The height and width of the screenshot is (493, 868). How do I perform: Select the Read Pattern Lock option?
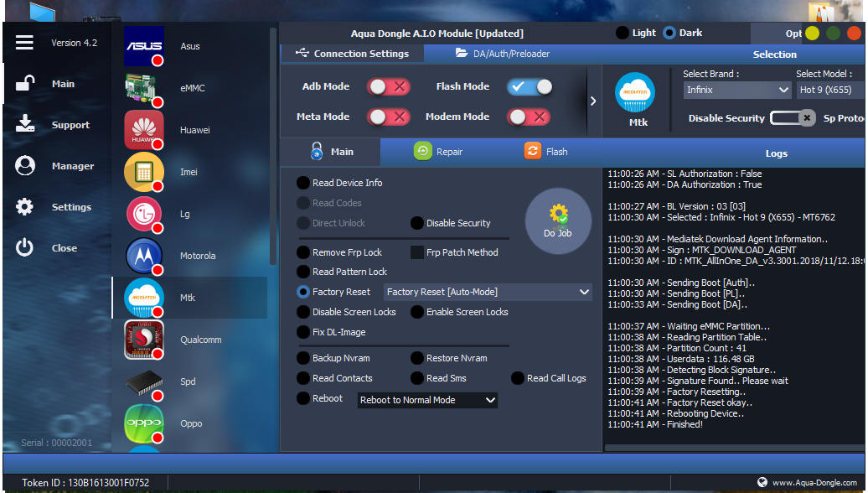(342, 272)
